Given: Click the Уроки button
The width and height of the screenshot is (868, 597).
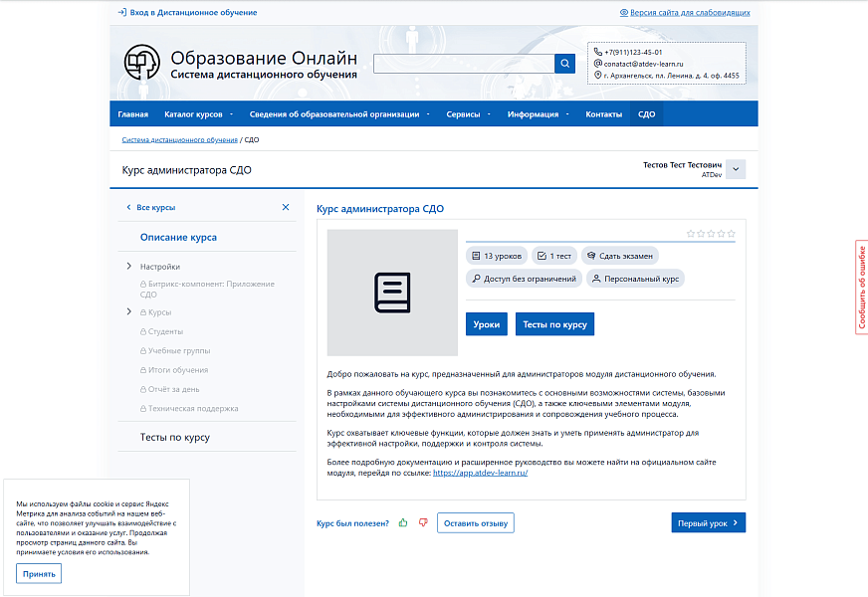Looking at the screenshot, I should click(x=487, y=324).
